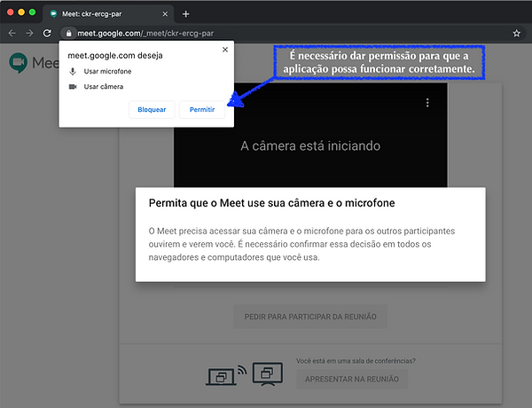Click the camera icon next to Usar câmera

coord(73,87)
